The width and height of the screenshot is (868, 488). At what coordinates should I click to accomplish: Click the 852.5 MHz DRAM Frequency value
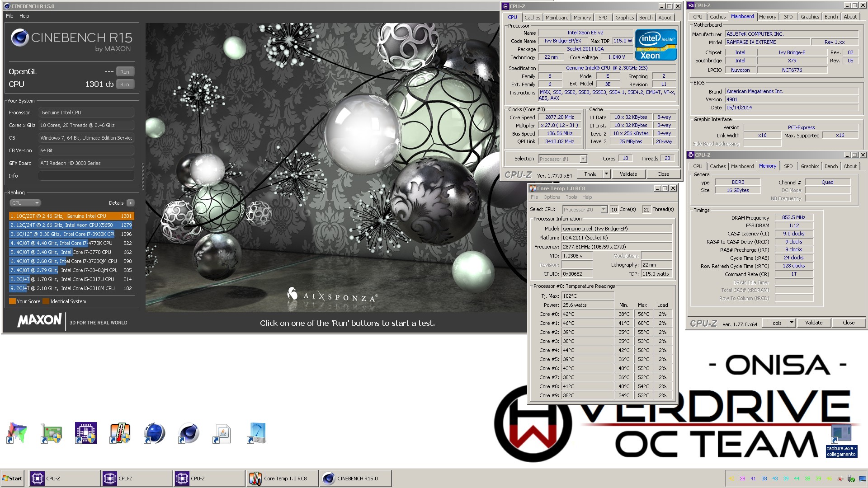point(793,217)
